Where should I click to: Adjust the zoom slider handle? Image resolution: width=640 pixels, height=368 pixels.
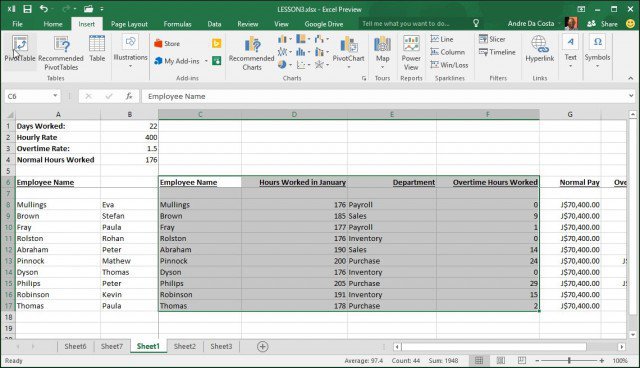(569, 361)
